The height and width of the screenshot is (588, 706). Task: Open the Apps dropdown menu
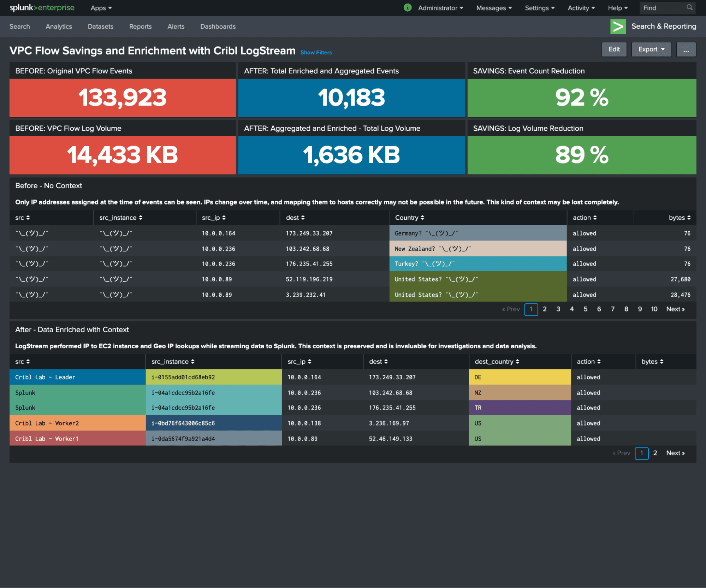coord(101,8)
